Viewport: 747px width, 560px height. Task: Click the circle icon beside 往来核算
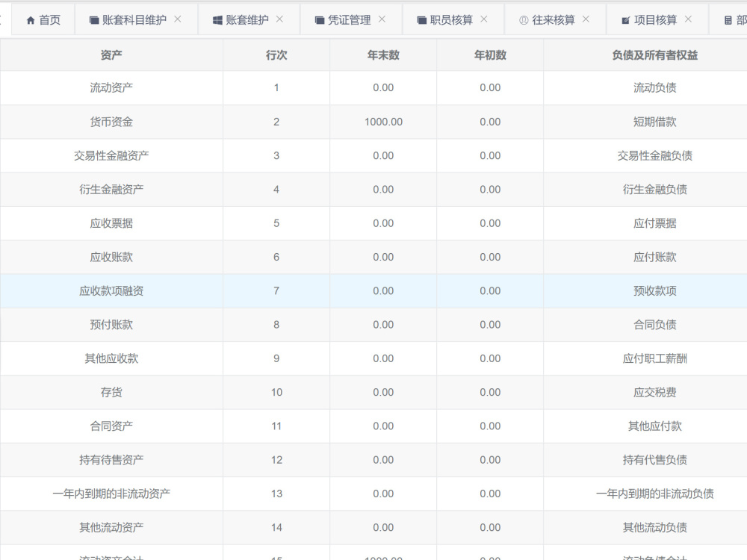[x=524, y=20]
